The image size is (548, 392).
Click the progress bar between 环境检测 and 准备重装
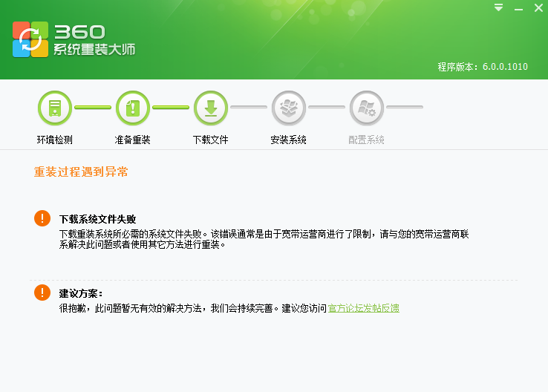[93, 107]
